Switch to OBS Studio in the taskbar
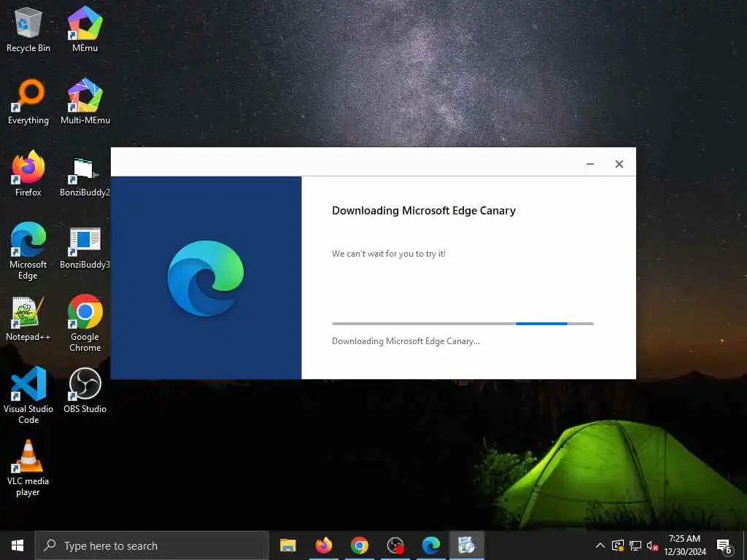747x560 pixels. coord(395,545)
